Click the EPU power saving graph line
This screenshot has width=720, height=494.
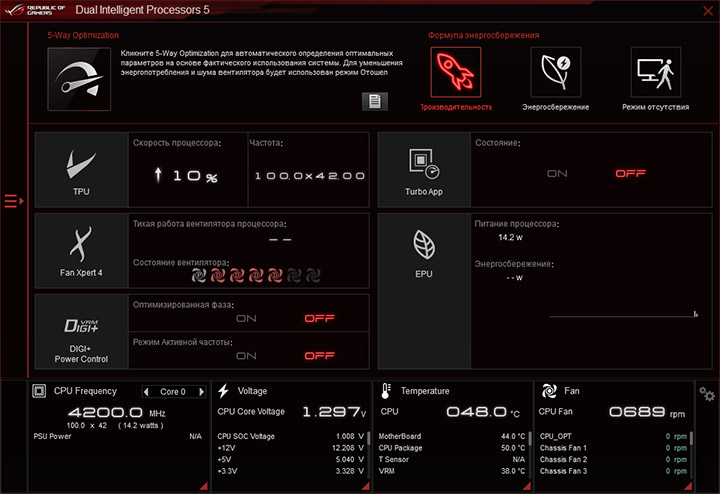pyautogui.click(x=623, y=316)
